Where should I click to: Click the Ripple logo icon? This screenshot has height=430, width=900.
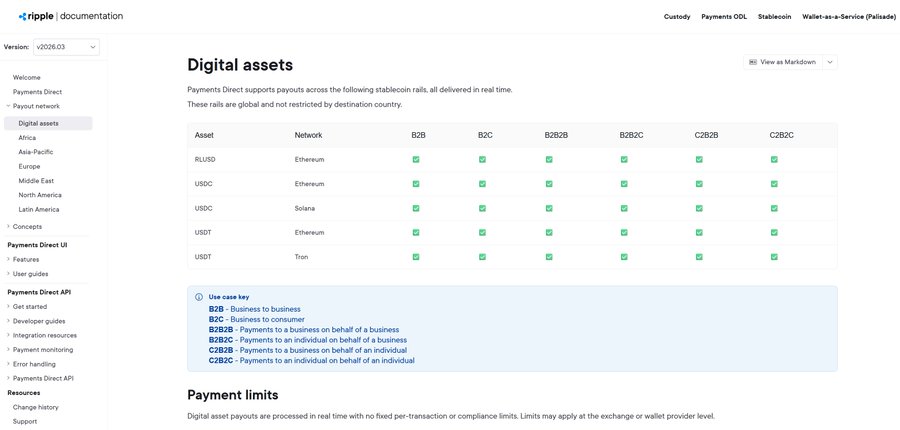point(22,17)
